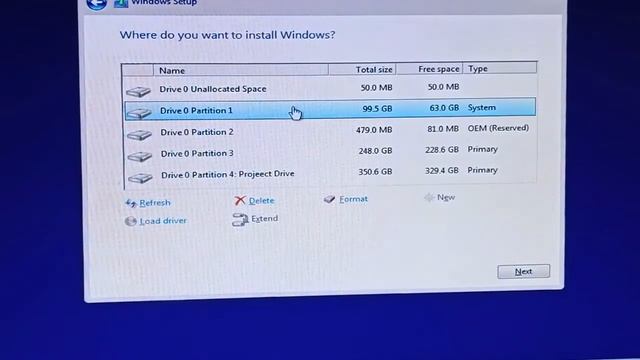Click drive icon for Partition 4 row
This screenshot has height=360, width=640.
[140, 178]
